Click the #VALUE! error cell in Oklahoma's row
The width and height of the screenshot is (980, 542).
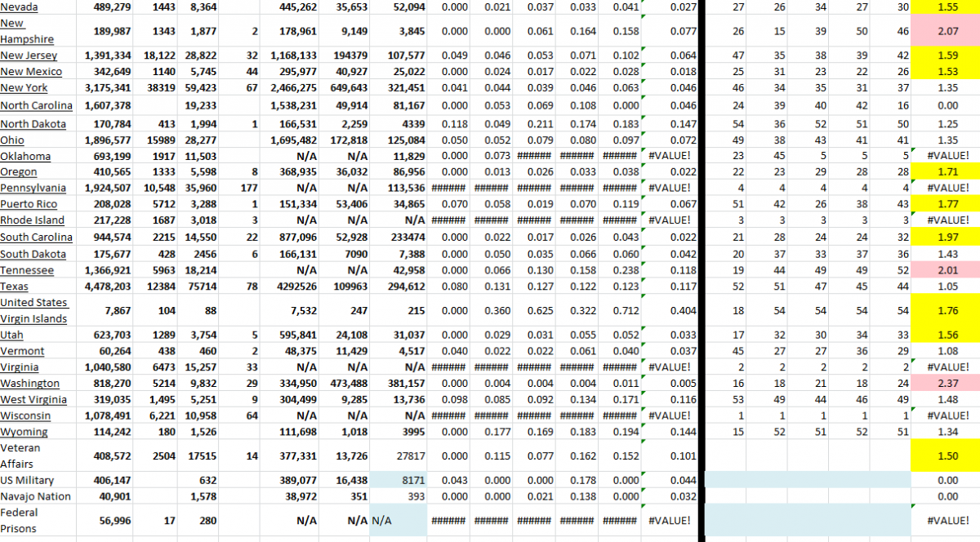click(x=670, y=155)
